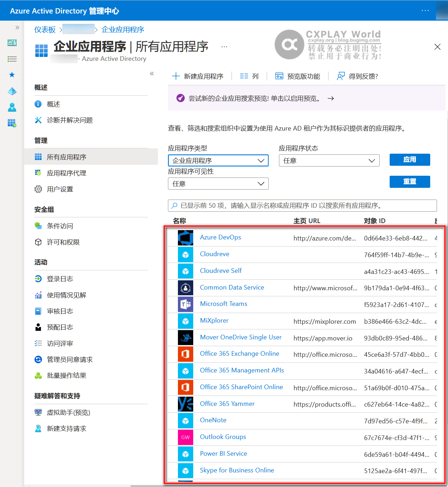
Task: Open enterprise applications grid icon in rail
Action: tap(12, 123)
